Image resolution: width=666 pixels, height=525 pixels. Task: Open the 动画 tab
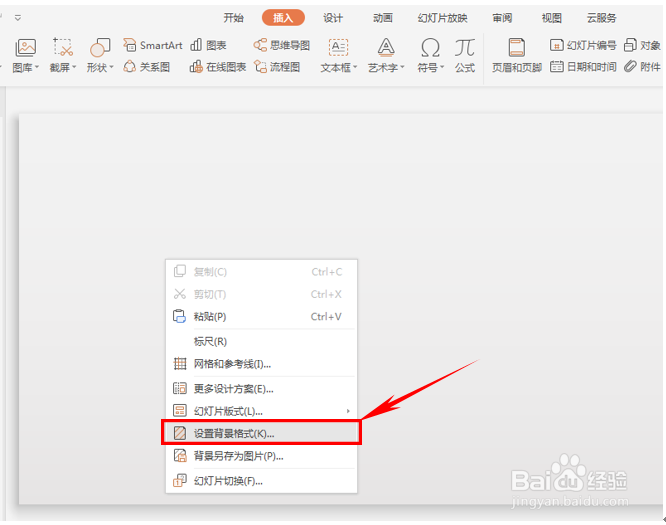point(383,18)
